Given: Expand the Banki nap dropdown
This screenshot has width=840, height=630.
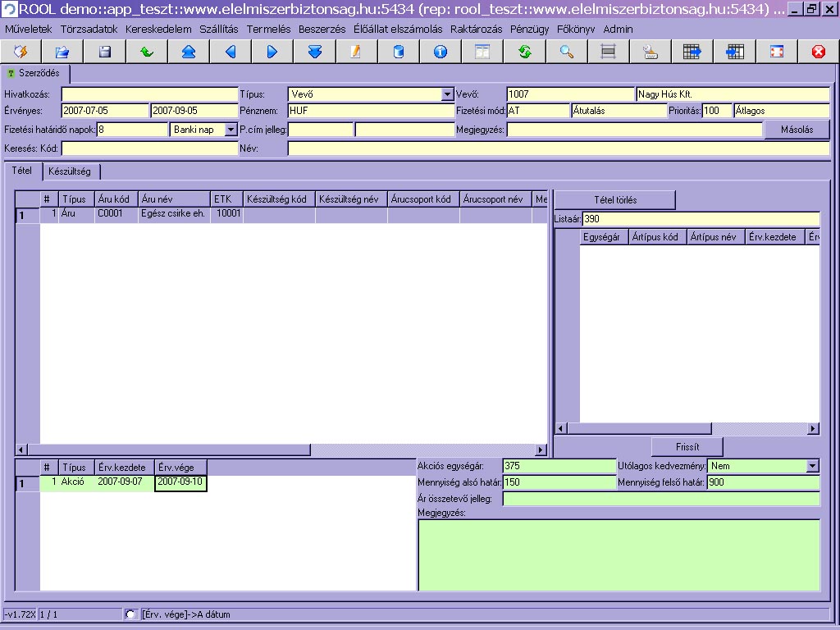Looking at the screenshot, I should (231, 130).
